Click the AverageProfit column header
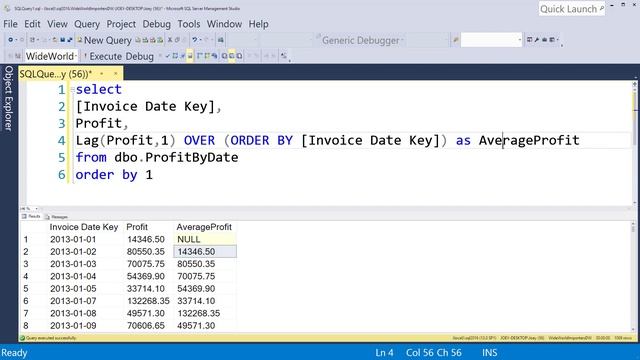Viewport: 640px width, 360px height. coord(204,227)
